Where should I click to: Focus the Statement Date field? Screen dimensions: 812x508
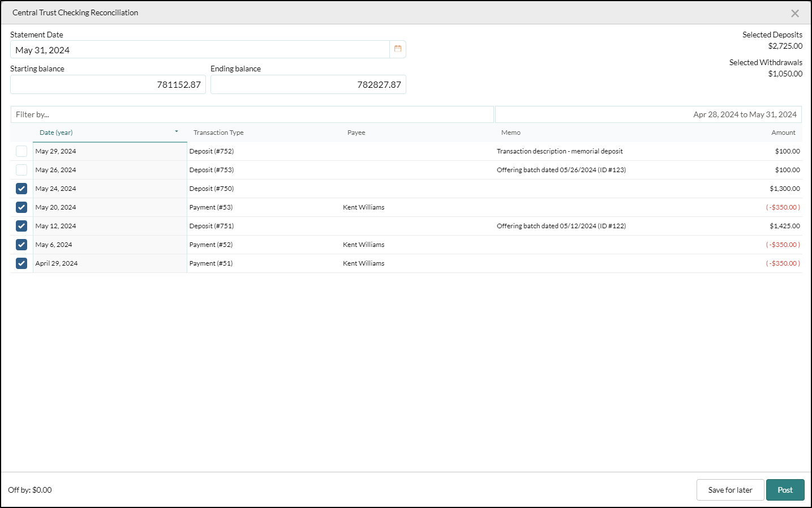click(200, 49)
